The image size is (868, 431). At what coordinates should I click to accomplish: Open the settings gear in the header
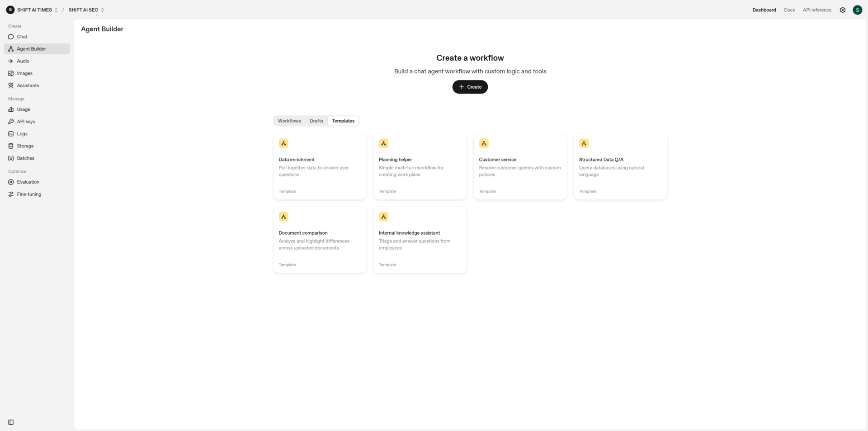click(x=842, y=9)
